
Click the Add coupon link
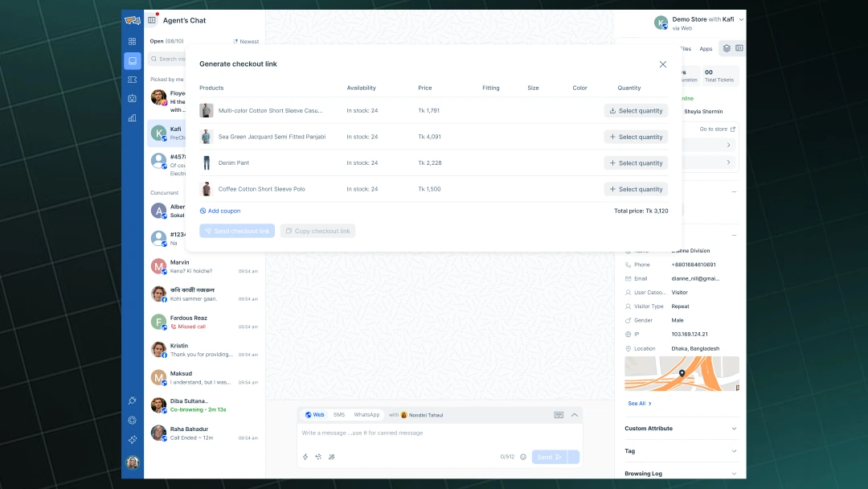click(220, 210)
